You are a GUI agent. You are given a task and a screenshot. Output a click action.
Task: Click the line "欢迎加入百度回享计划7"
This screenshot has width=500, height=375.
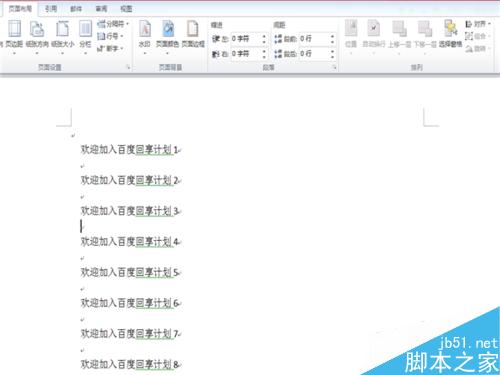[x=129, y=334]
